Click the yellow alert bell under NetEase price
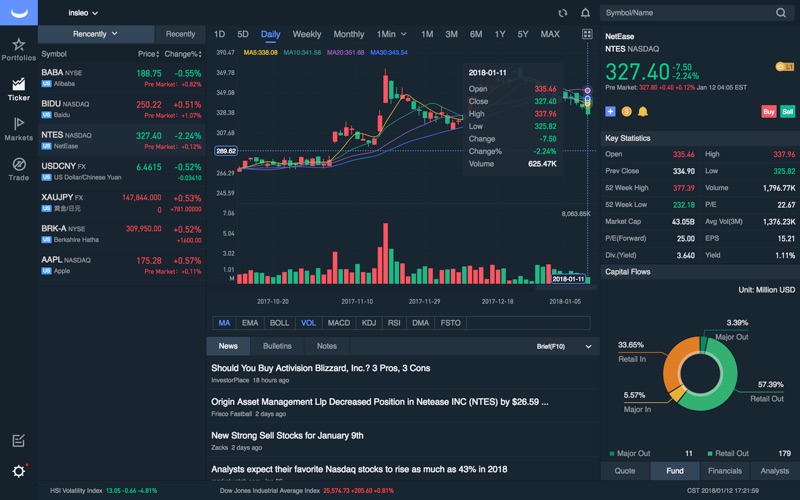 (643, 111)
